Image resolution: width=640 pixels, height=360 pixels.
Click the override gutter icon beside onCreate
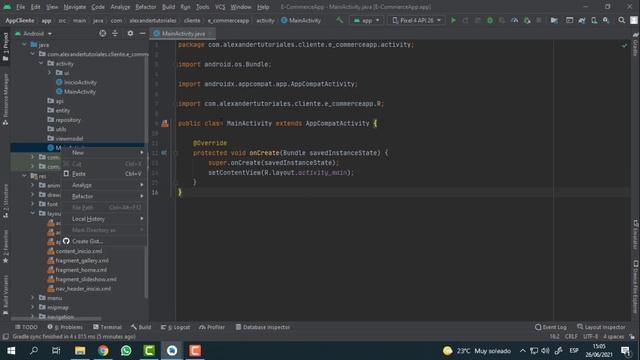164,153
